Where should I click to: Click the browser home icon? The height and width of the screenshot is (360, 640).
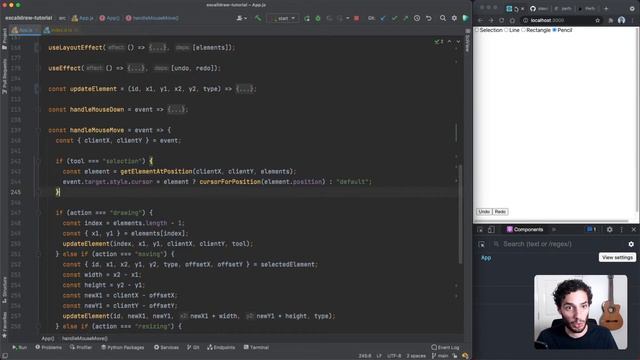pos(513,20)
